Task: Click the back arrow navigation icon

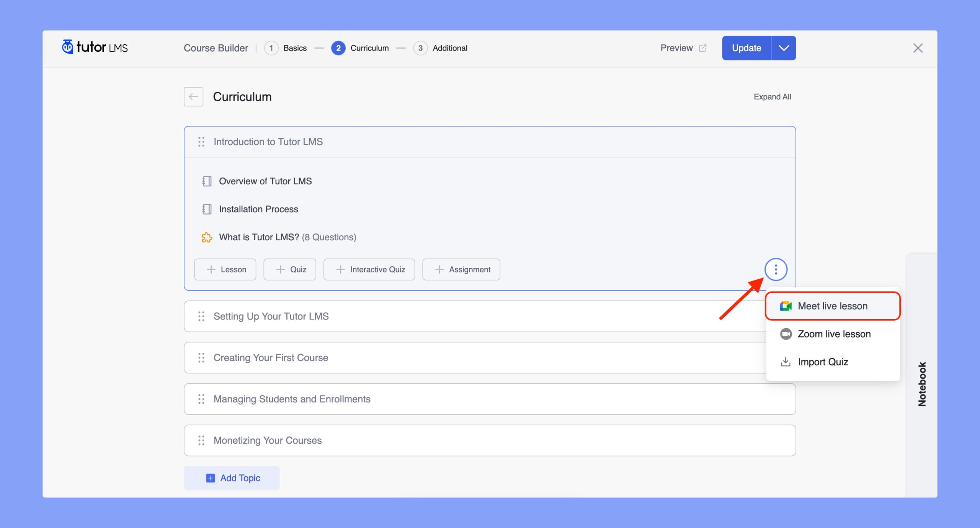Action: click(193, 97)
